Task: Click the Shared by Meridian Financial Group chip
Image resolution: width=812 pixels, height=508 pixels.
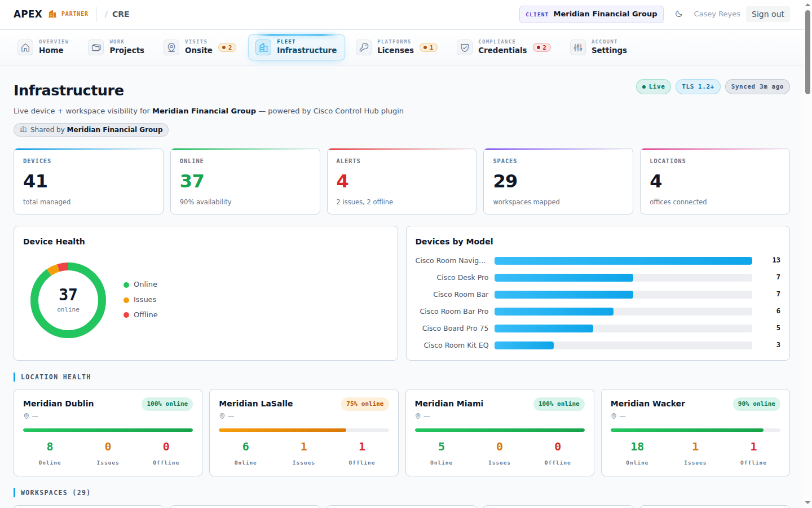Action: (x=91, y=130)
